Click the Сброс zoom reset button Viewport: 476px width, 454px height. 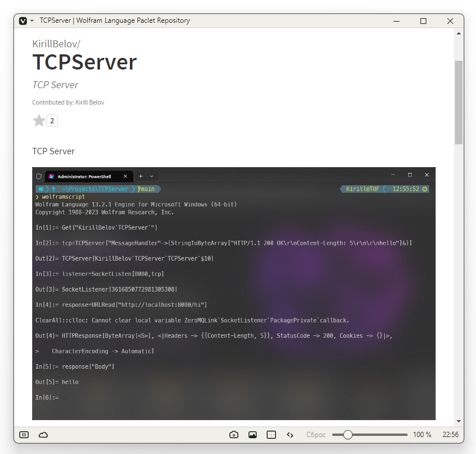click(316, 435)
